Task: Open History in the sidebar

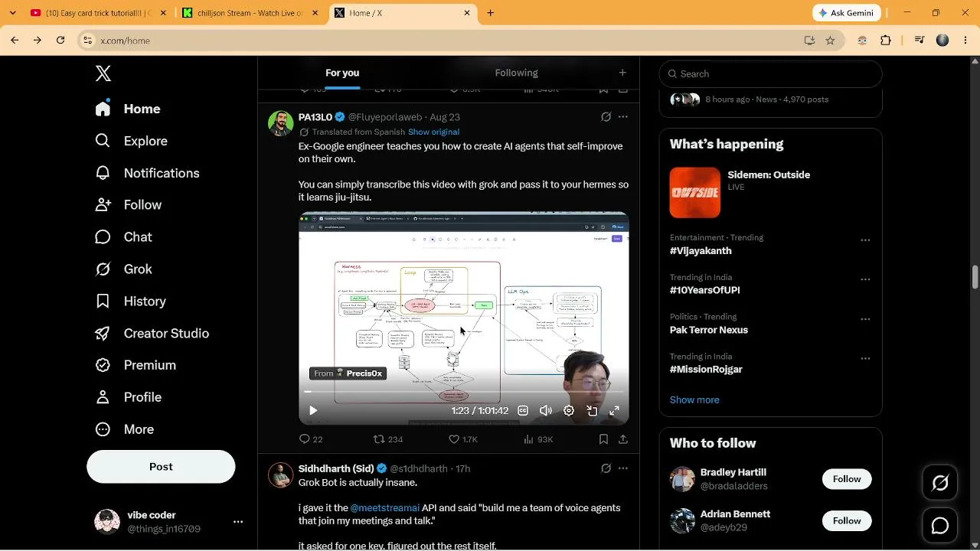Action: [x=130, y=302]
